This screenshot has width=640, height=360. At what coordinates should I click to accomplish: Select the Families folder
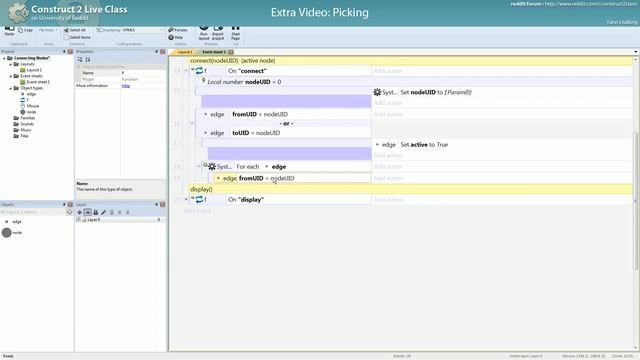[x=24, y=118]
